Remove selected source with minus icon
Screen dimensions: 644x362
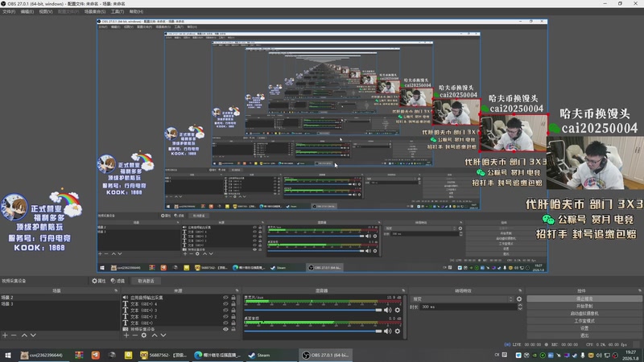(x=134, y=335)
